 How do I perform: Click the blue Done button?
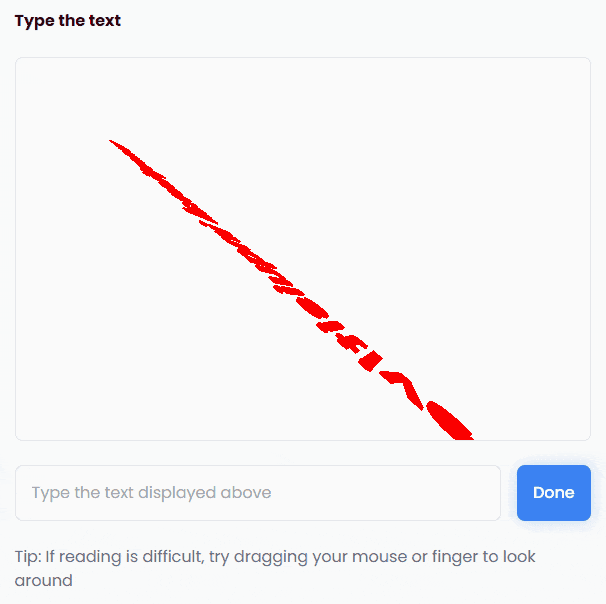click(x=553, y=493)
